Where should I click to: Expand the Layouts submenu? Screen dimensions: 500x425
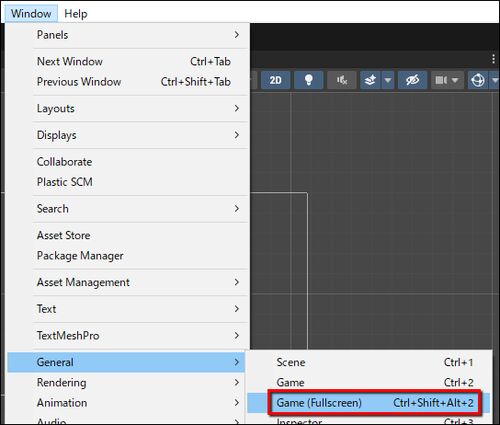(x=128, y=109)
